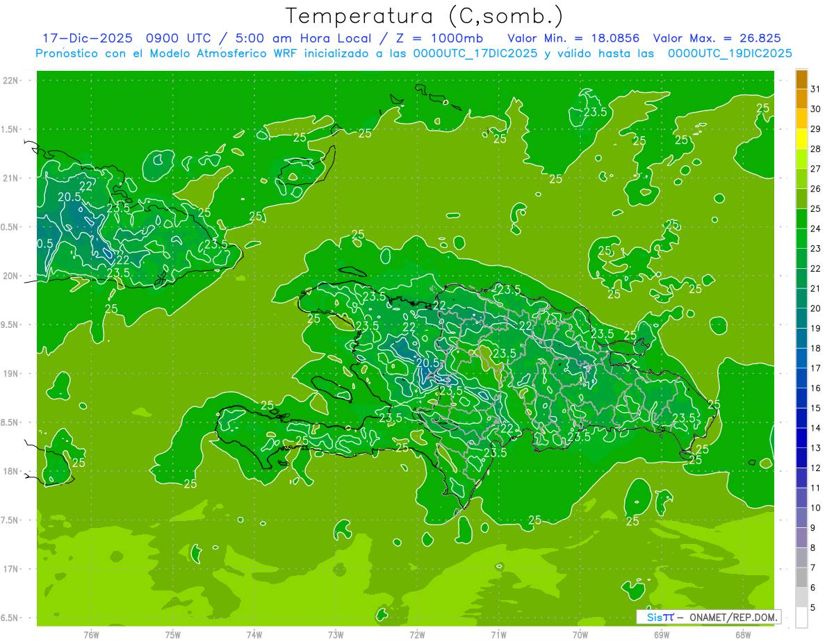This screenshot has width=834, height=644.
Task: Click the 68W longitude axis label
Action: [742, 634]
